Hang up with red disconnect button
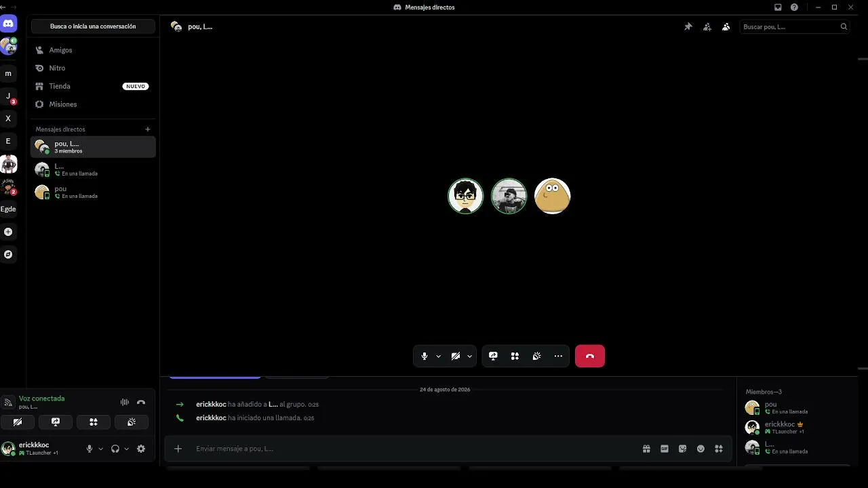The image size is (868, 488). coord(590,356)
